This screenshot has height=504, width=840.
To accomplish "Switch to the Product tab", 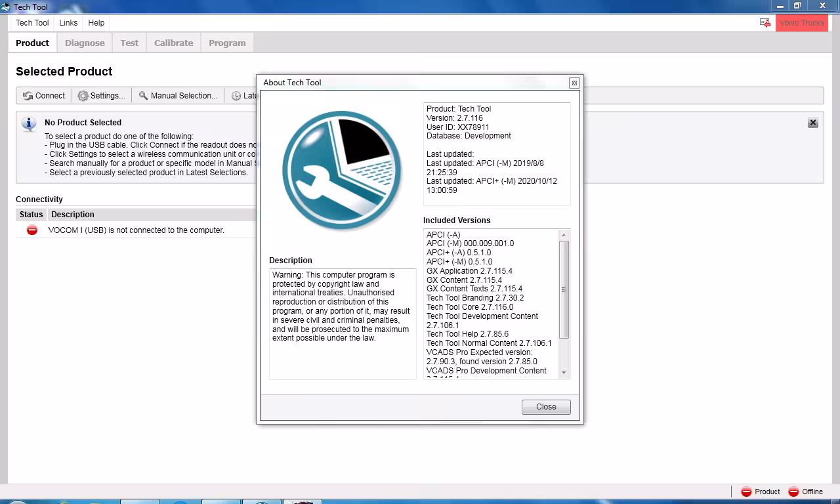I will [32, 43].
